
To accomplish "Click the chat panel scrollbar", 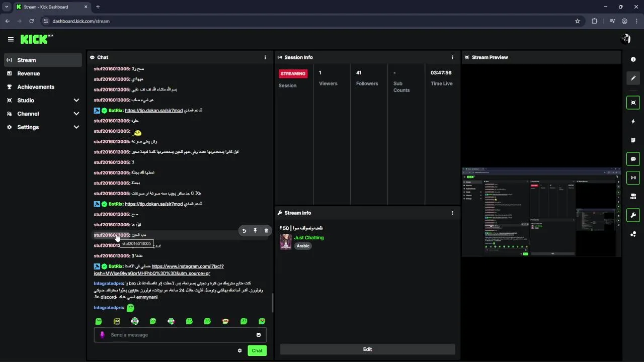I will pos(272,303).
